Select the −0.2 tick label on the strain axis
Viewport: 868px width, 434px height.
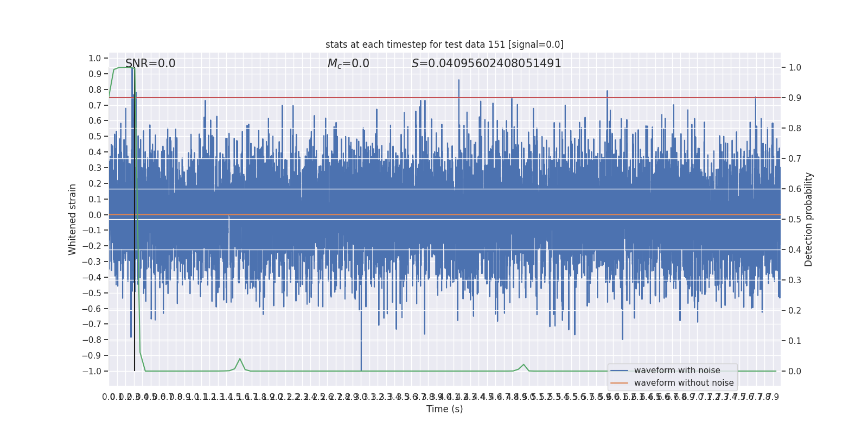pos(92,246)
